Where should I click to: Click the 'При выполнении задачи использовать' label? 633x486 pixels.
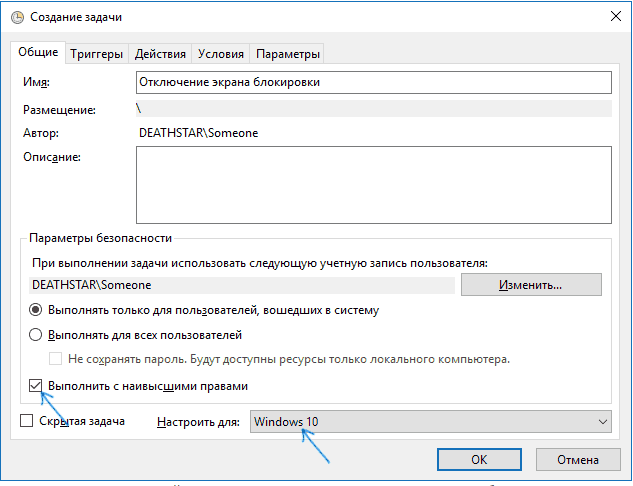260,263
